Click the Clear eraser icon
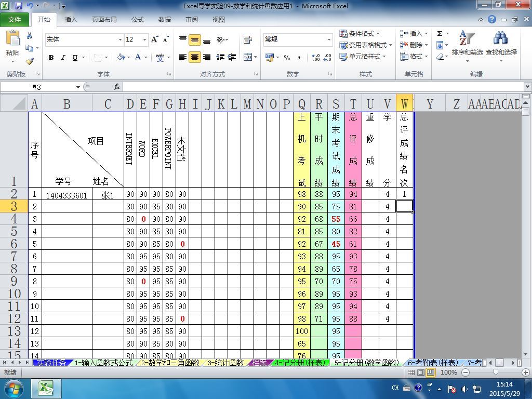The image size is (532, 399). coord(440,57)
